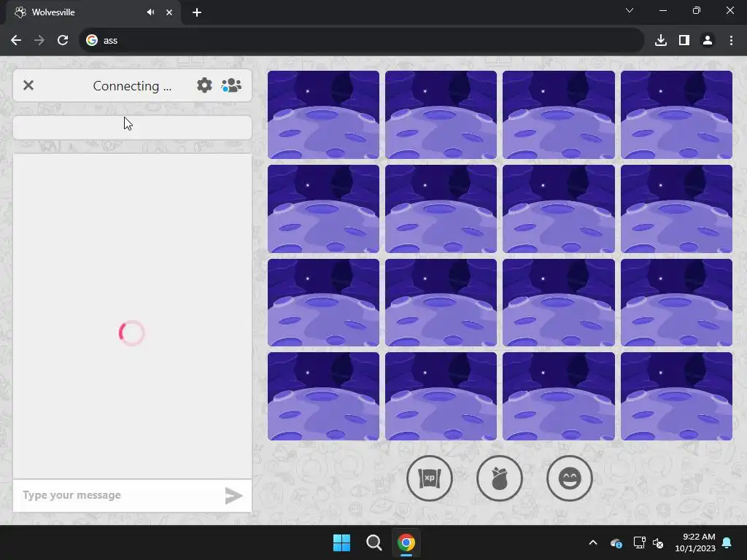This screenshot has width=747, height=560.
Task: Go back to the previous page
Action: pos(16,41)
